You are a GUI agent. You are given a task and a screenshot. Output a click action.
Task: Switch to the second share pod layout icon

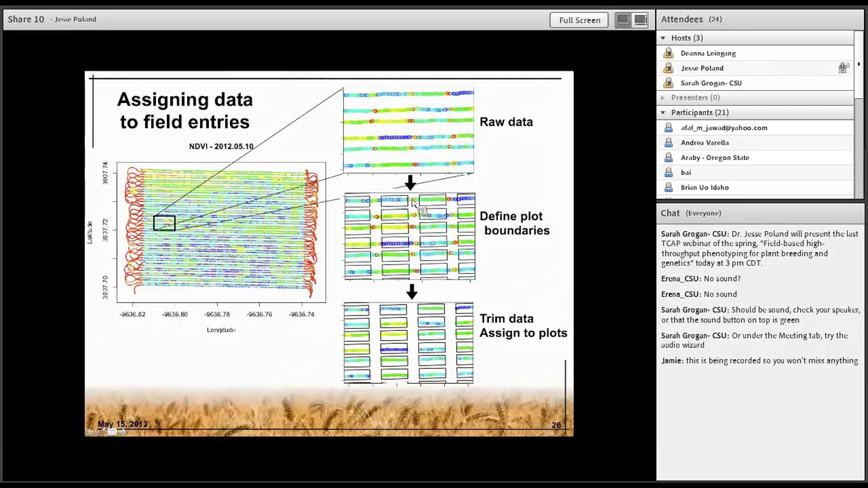tap(641, 20)
